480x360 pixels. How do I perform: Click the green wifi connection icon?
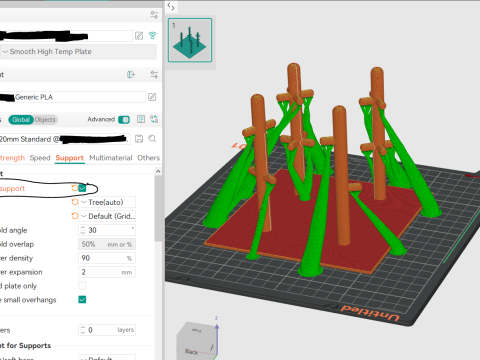tap(153, 36)
